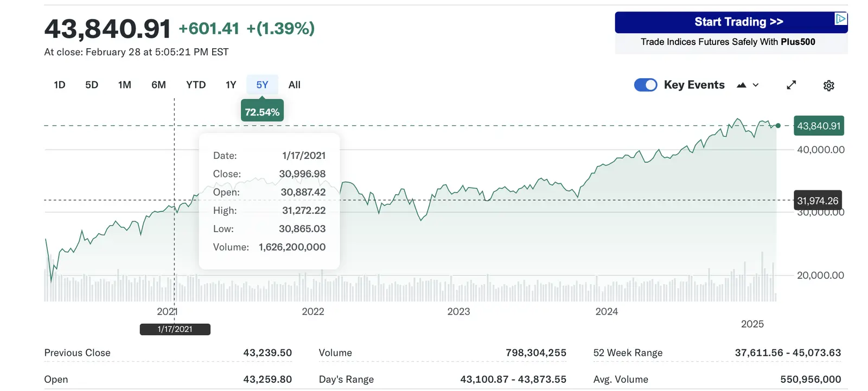Disable the Key Events toggle
Viewport: 868px width, 391px height.
point(645,85)
